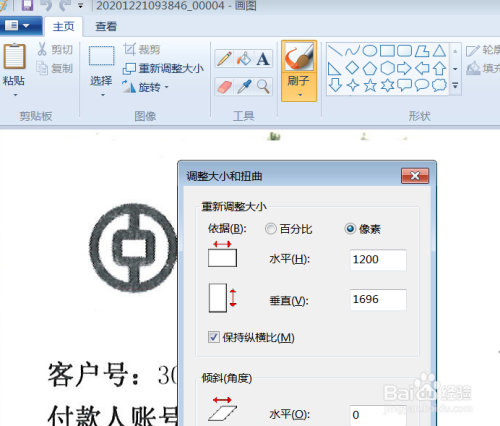
Task: Click the Save icon in quick access toolbar
Action: click(27, 5)
